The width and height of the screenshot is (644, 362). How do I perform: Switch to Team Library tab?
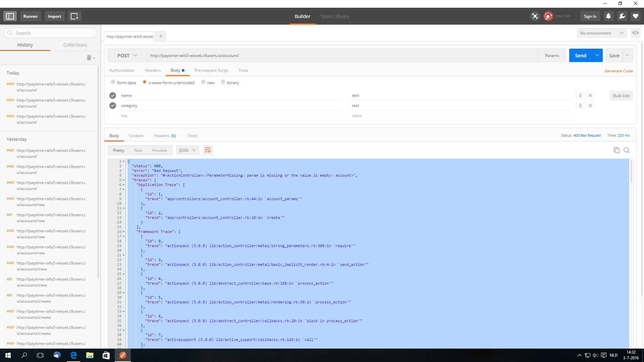(x=335, y=16)
